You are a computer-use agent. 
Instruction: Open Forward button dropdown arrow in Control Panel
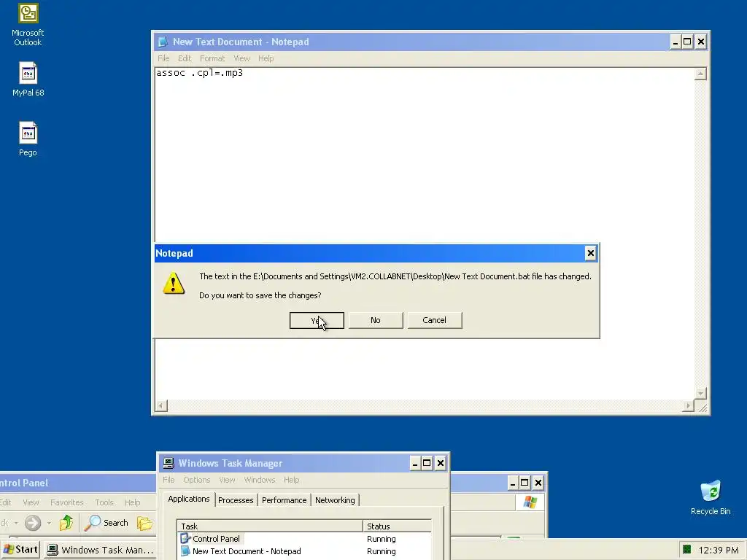[49, 523]
